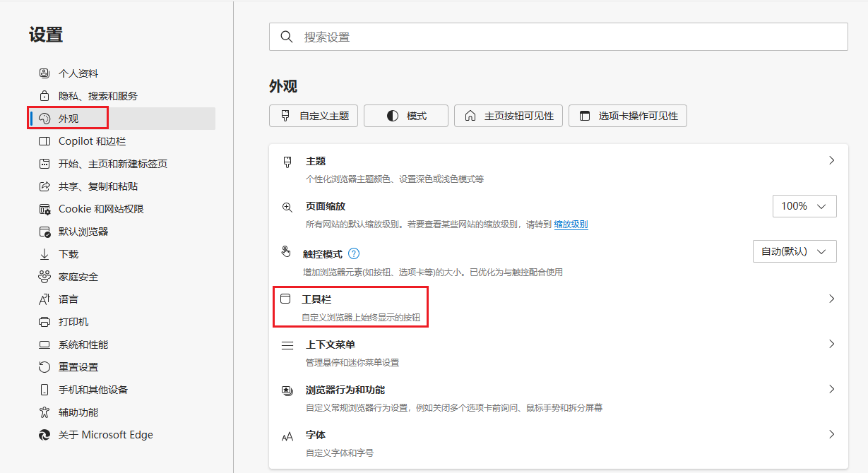Select 重置设置 in the sidebar
The width and height of the screenshot is (868, 473).
(x=78, y=366)
